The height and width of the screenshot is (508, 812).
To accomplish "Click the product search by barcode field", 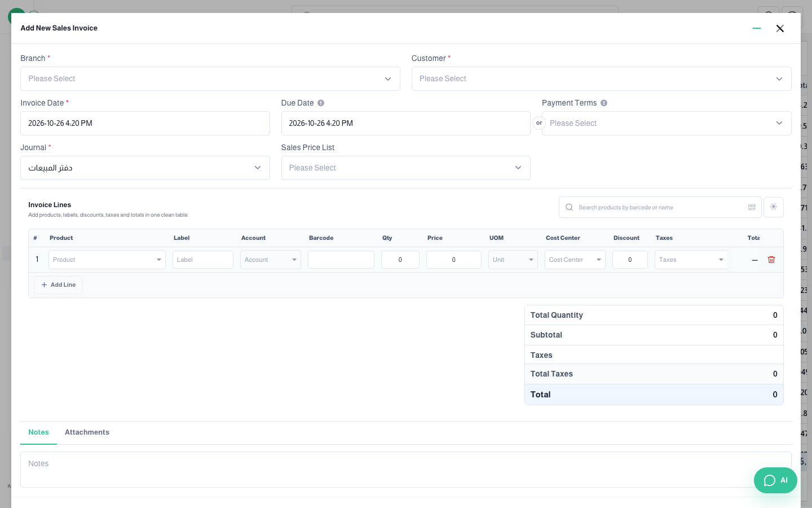I will coord(660,207).
